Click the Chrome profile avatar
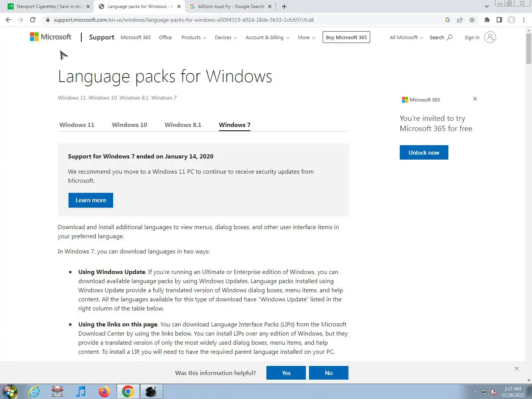Screen dimensions: 532x399 [511, 20]
